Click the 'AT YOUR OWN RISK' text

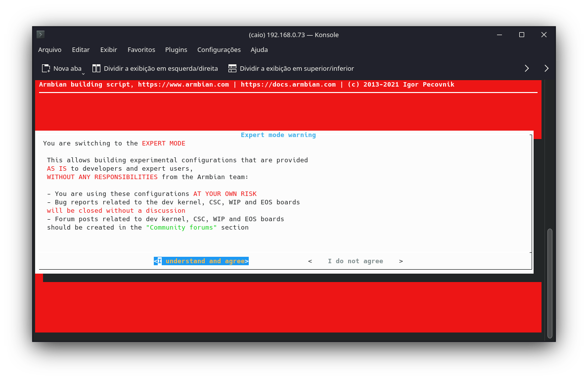coord(225,194)
